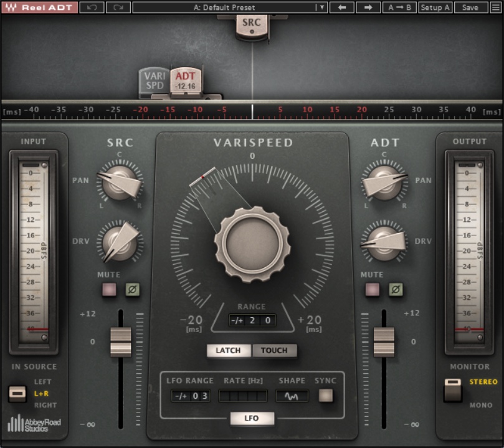504x448 pixels.
Task: Load next preset with right arrow
Action: [368, 7]
